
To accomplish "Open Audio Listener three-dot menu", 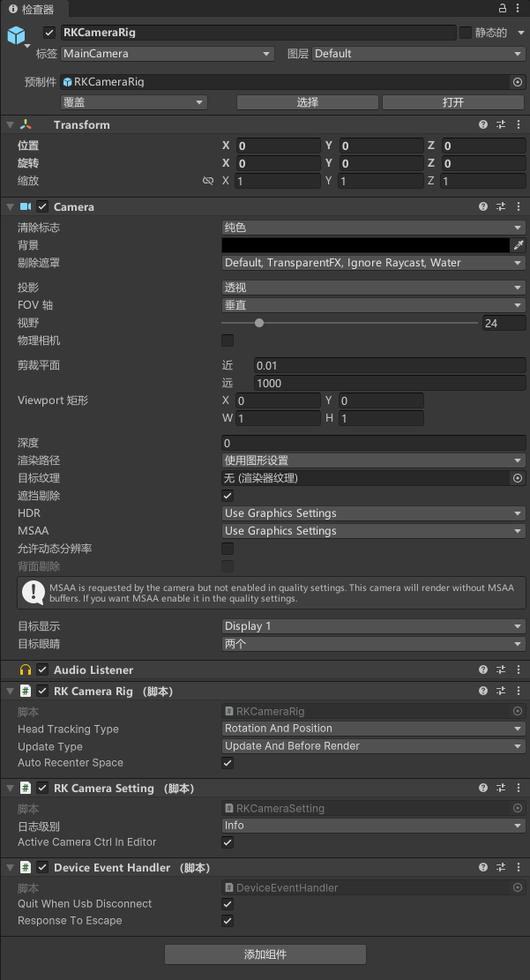I will 519,670.
